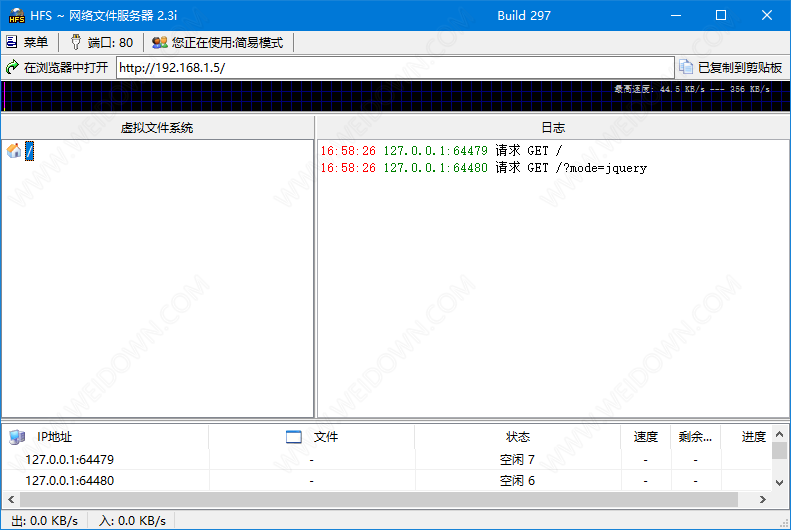Click the 入: 0.0 KB/s status entry
This screenshot has height=530, width=791.
click(132, 520)
